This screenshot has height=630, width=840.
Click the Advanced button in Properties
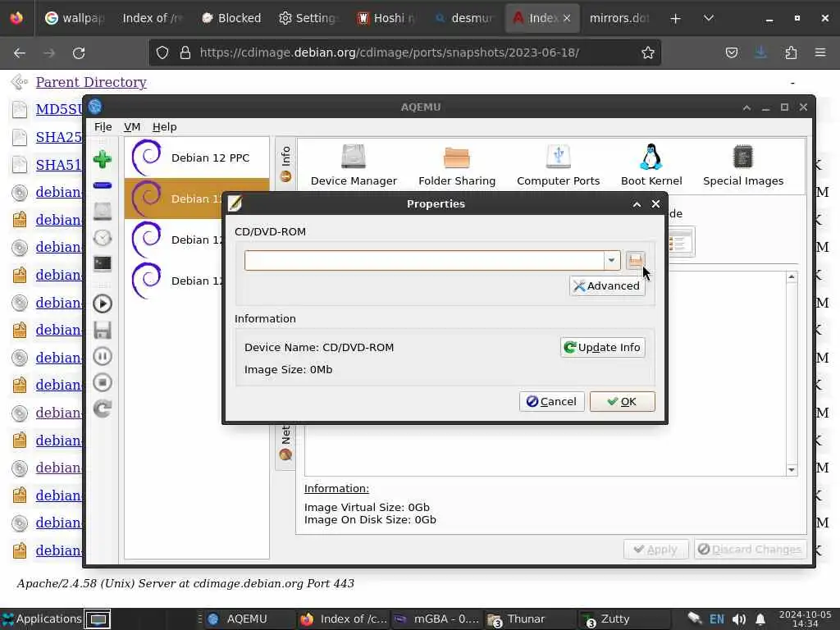(607, 286)
